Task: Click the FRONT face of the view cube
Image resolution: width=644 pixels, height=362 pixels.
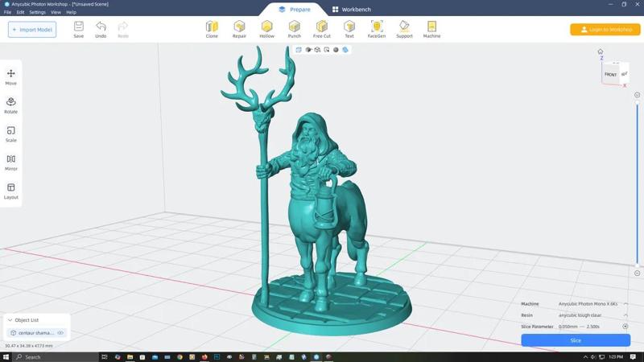Action: (610, 74)
